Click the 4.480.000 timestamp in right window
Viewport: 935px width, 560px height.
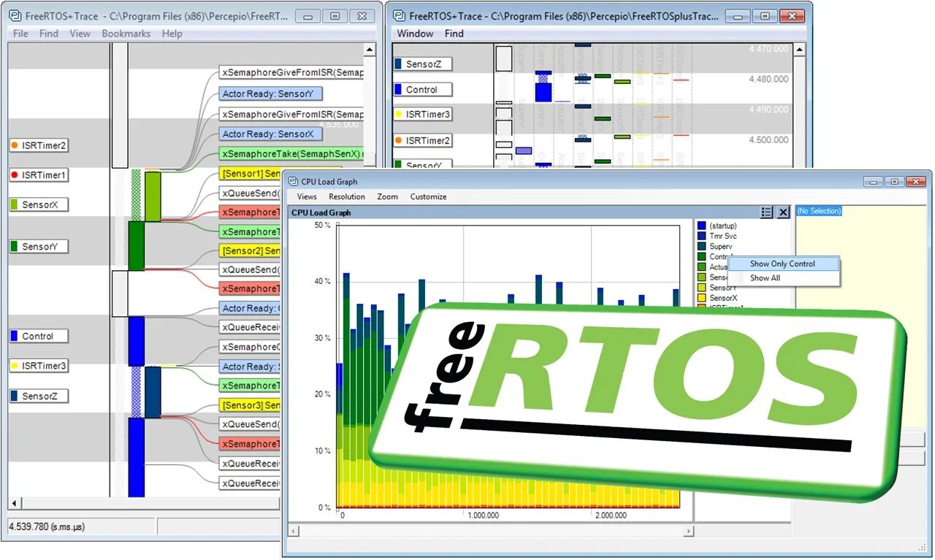click(768, 80)
